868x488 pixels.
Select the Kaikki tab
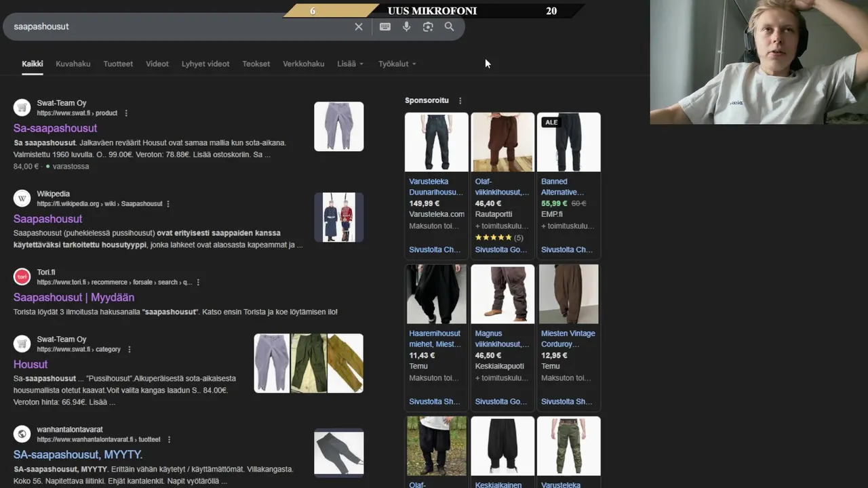click(32, 64)
